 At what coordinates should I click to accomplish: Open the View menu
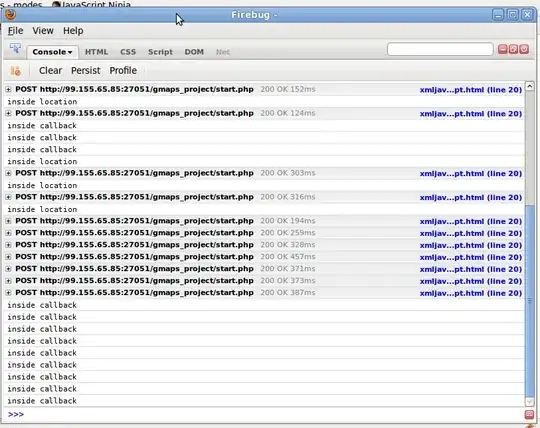click(43, 31)
